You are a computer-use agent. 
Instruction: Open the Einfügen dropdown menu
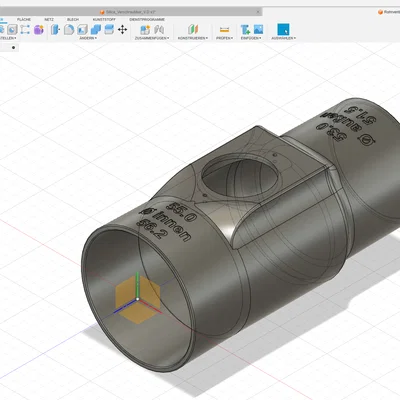(251, 38)
